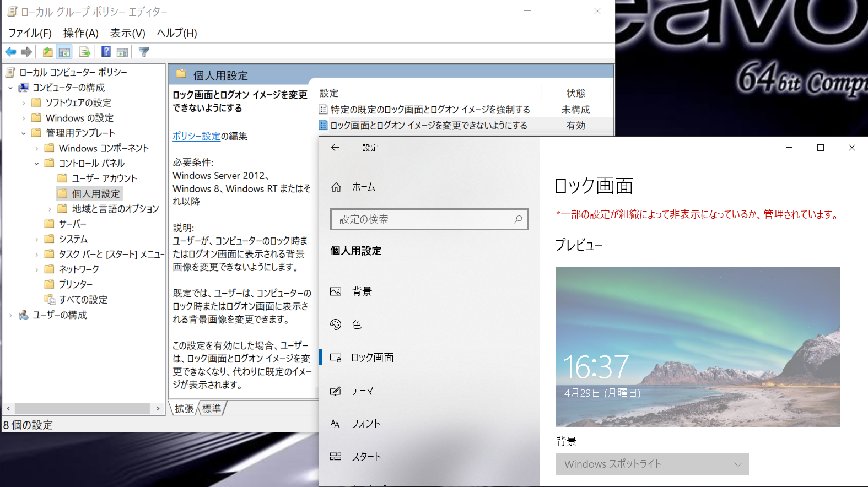Select the プリンター folder in the tree
This screenshot has height=487, width=868.
click(x=76, y=284)
